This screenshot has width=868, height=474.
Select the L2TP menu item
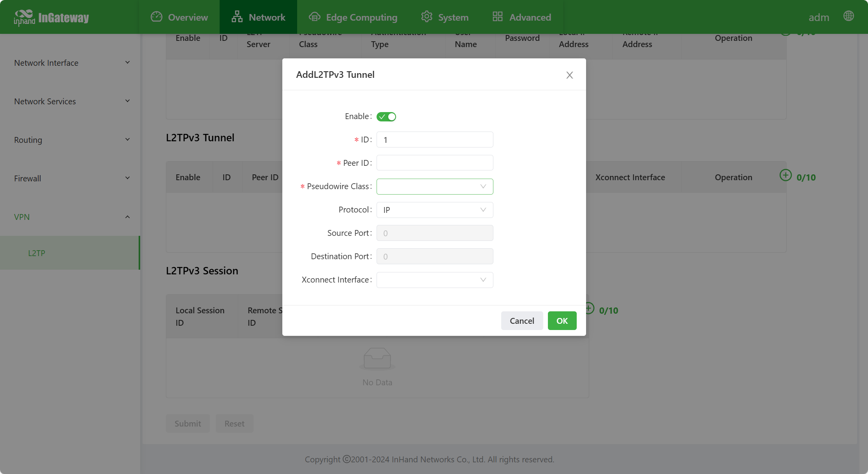tap(37, 253)
